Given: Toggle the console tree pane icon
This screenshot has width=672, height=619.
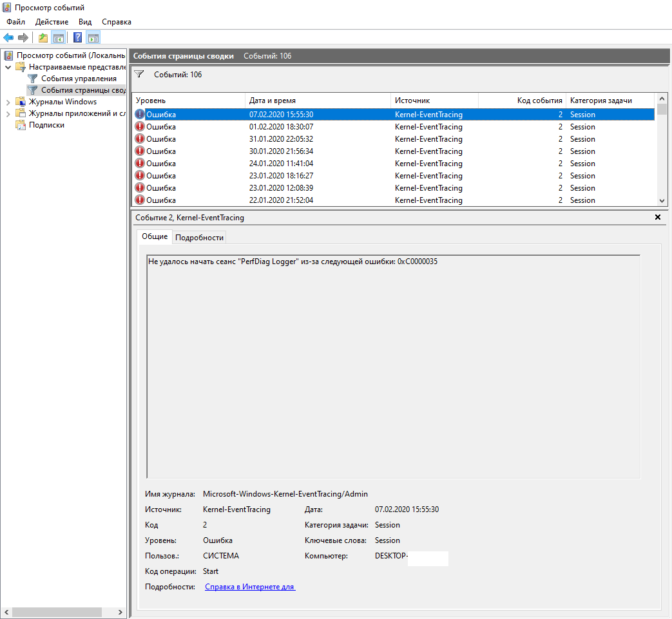Looking at the screenshot, I should 59,38.
